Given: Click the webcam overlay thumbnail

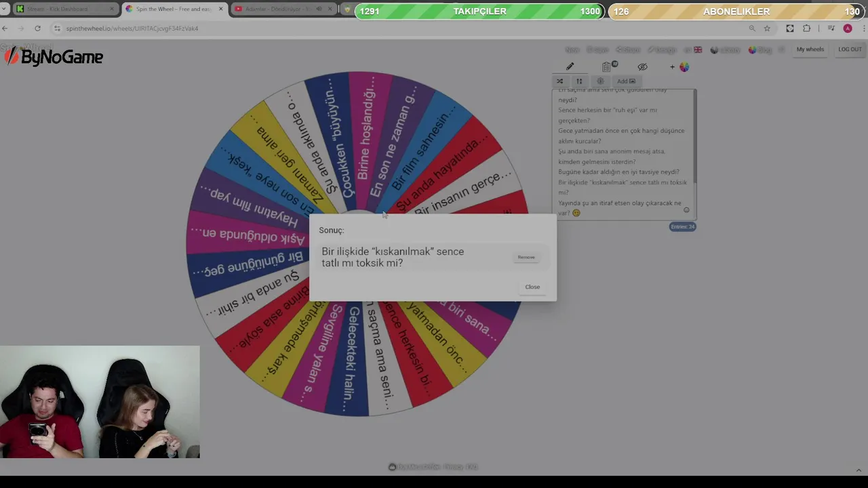Looking at the screenshot, I should coord(100,402).
